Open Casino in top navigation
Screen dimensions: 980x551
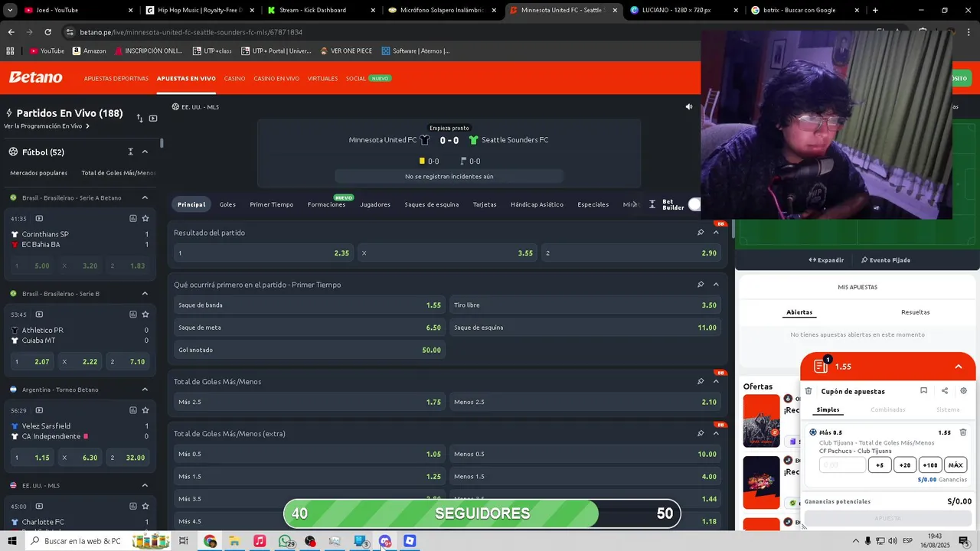click(x=234, y=79)
